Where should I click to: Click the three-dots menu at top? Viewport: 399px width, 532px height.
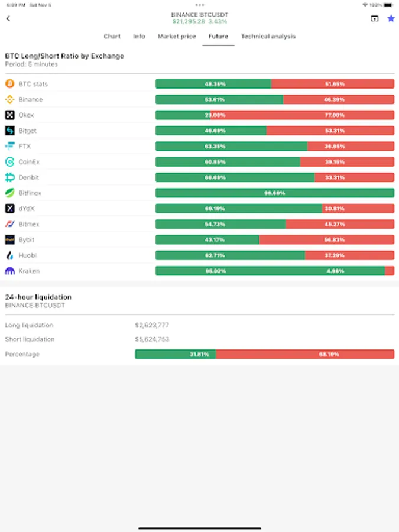200,5
